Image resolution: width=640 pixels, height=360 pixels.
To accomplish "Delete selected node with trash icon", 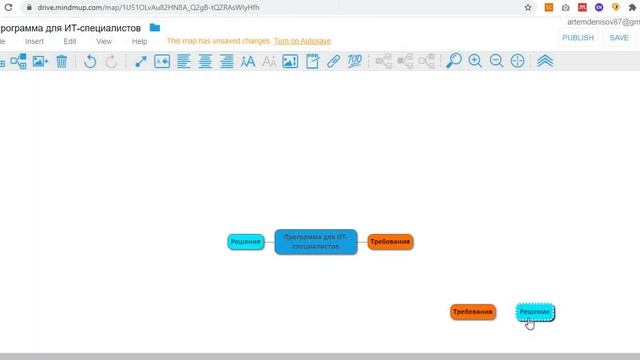I will (62, 61).
